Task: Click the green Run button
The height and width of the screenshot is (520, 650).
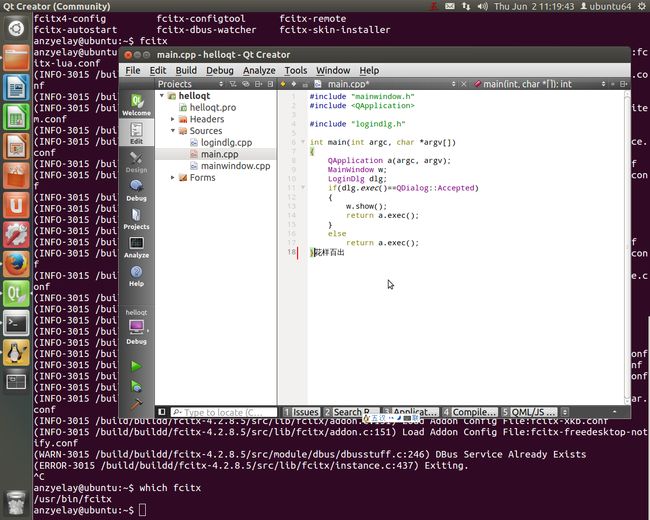Action: tap(136, 366)
